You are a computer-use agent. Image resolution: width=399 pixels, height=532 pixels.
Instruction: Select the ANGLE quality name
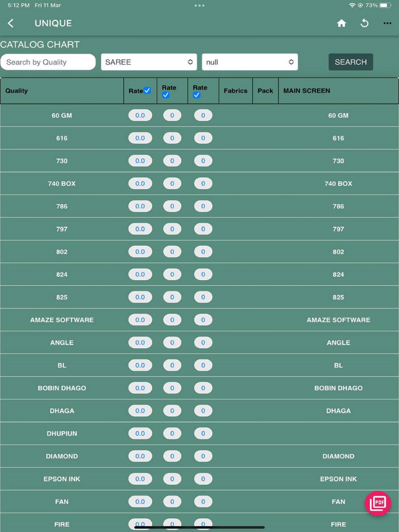[x=62, y=343]
